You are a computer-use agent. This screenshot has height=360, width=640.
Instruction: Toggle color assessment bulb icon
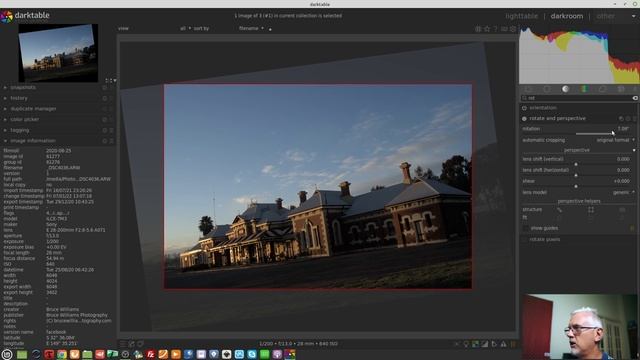tap(466, 344)
